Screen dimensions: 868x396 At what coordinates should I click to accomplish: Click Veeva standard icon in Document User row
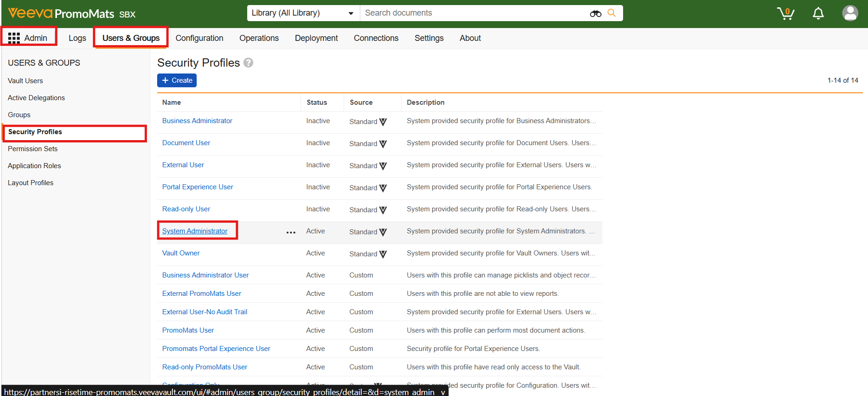click(383, 144)
